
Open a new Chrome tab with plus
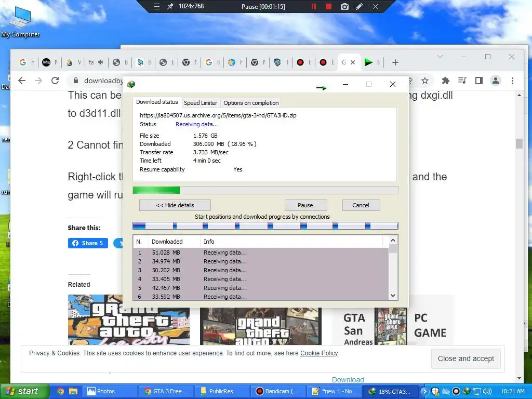pos(395,62)
